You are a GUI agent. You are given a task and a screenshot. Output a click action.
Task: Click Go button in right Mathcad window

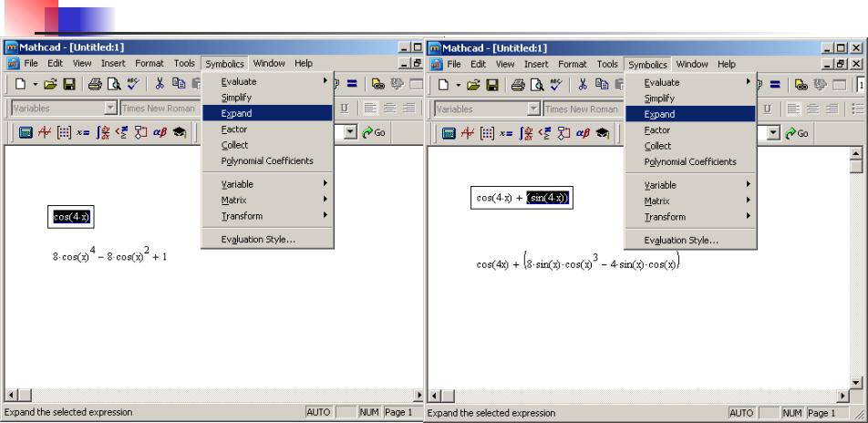[x=797, y=133]
